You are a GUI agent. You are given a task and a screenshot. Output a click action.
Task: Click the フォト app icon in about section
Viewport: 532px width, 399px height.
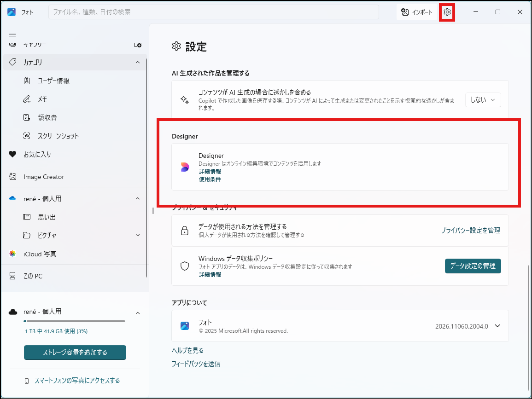click(x=185, y=326)
